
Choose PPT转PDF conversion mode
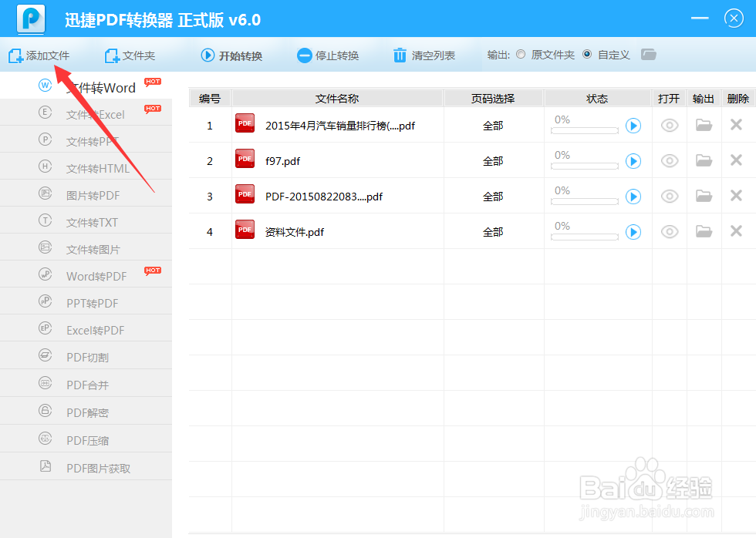tap(86, 301)
